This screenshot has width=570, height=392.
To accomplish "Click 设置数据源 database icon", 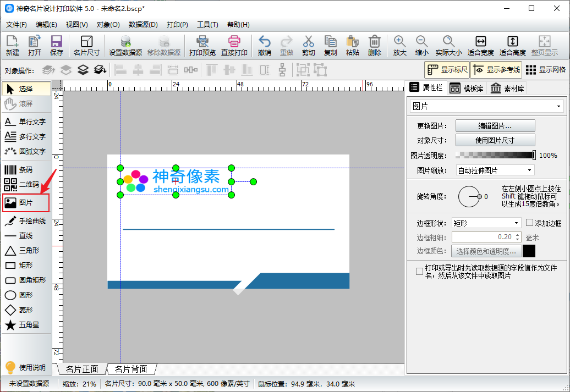I will click(125, 46).
